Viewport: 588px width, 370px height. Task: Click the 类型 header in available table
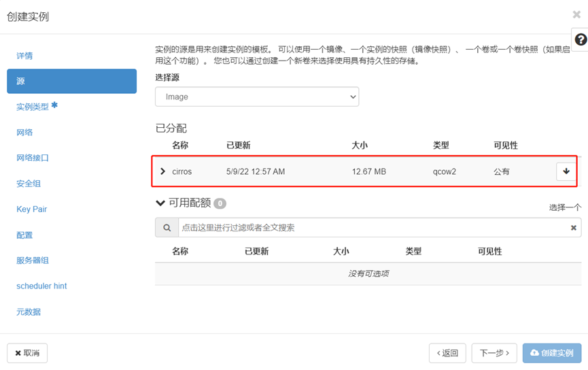(x=413, y=251)
